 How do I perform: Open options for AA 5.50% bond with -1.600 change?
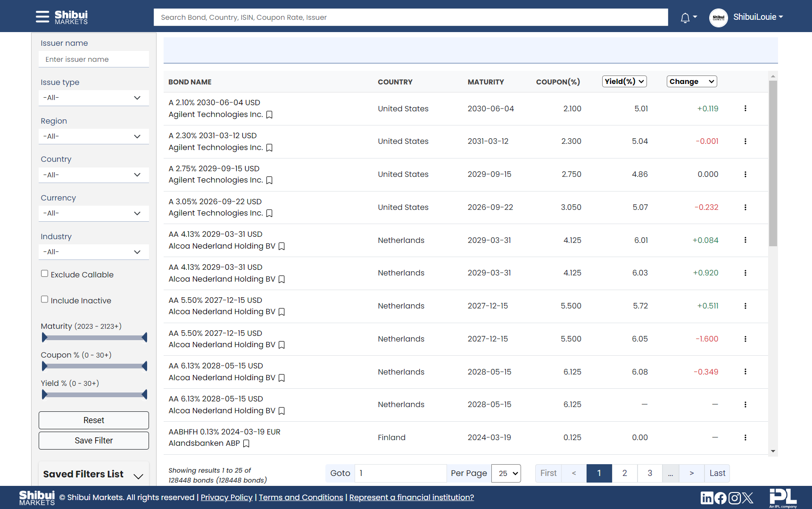[x=746, y=339]
